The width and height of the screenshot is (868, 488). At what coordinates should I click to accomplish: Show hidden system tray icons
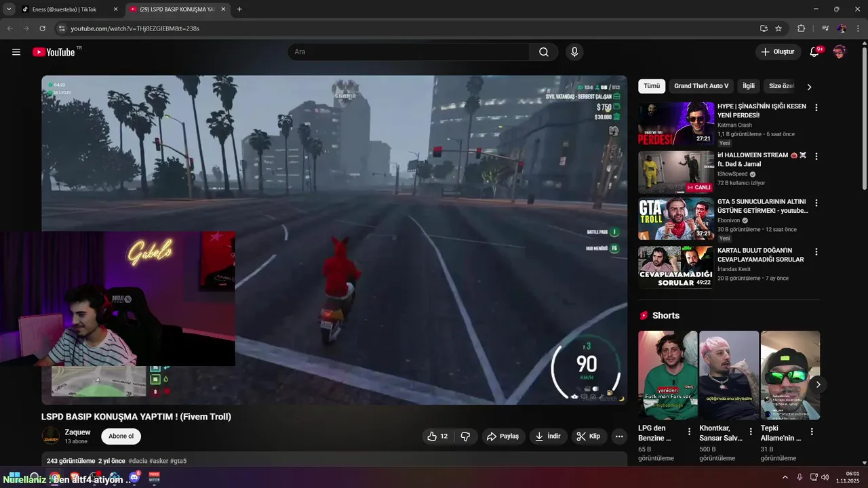[785, 477]
